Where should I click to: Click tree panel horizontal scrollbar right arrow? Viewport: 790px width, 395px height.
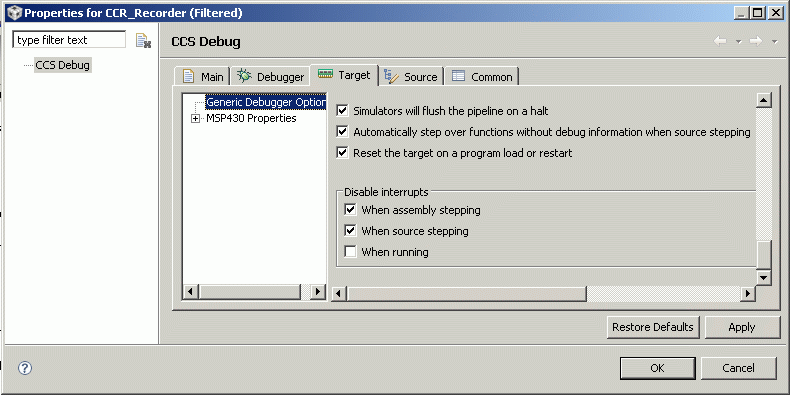(317, 291)
